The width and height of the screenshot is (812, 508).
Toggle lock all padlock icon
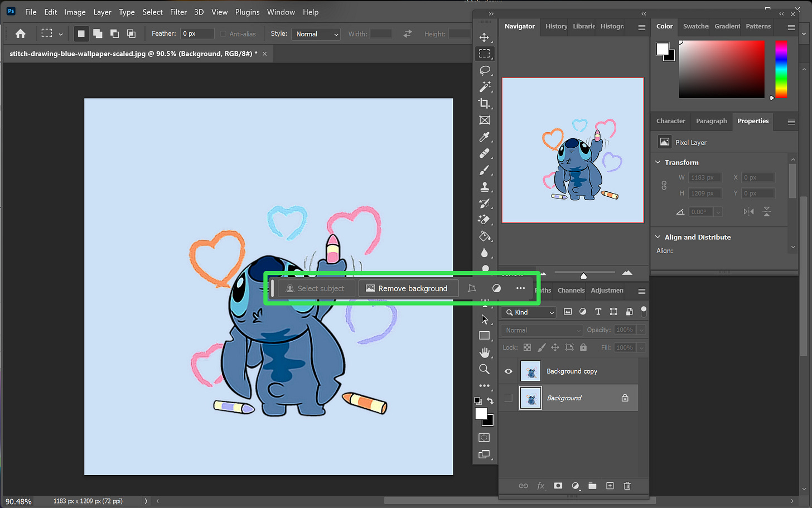pos(583,347)
